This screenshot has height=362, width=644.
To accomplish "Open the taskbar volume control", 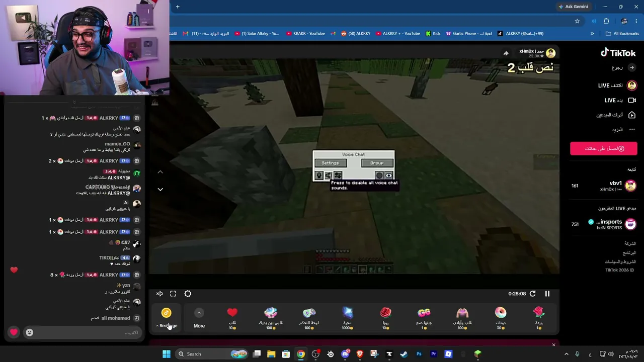I will (610, 354).
